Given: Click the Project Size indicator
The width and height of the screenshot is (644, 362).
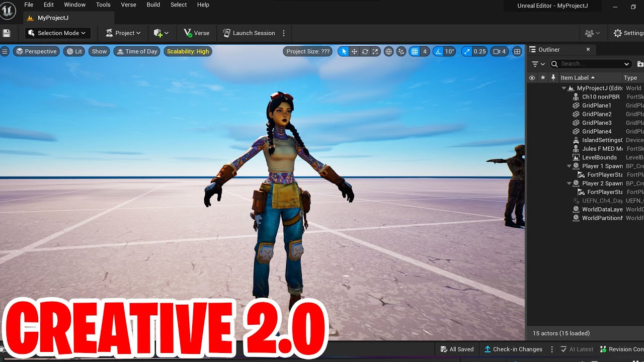Looking at the screenshot, I should [308, 51].
